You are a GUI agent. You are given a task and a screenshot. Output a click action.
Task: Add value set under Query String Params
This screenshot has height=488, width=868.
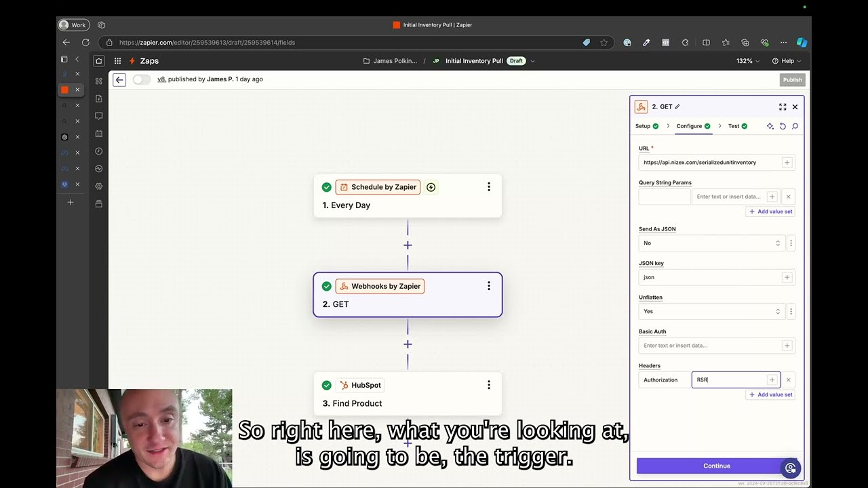pyautogui.click(x=770, y=211)
